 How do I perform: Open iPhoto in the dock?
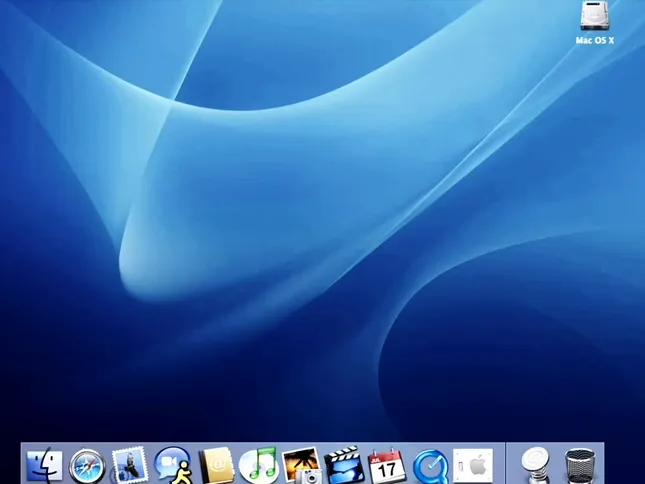click(301, 465)
